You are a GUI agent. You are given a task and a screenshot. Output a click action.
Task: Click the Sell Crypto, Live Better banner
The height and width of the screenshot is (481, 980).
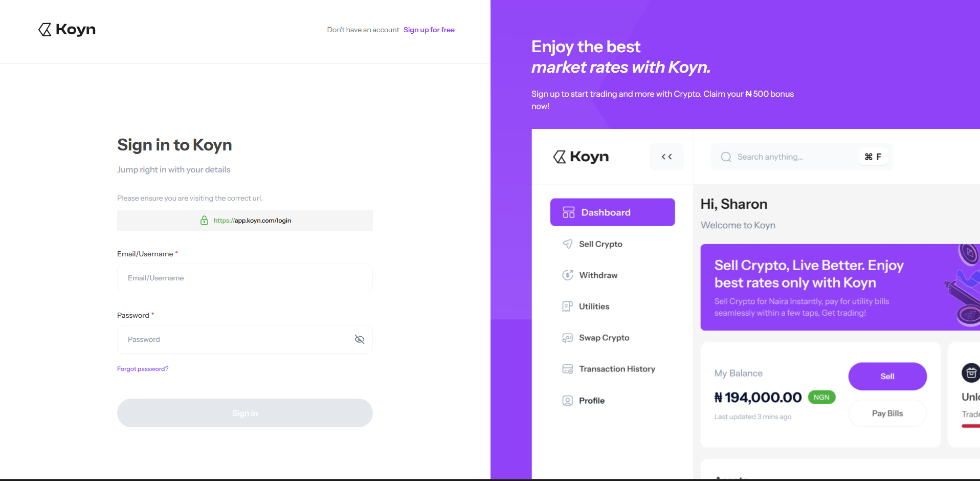click(x=840, y=287)
